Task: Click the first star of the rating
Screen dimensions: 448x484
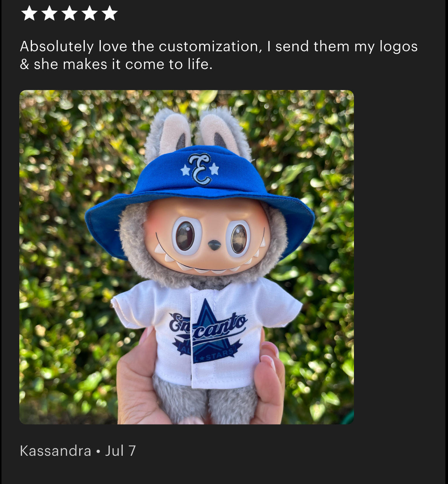Action: (x=29, y=13)
